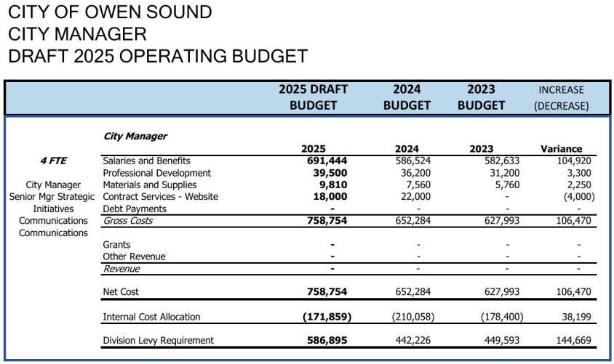Select the 'Contract Services - Website' row label
This screenshot has height=364, width=614.
coord(160,197)
